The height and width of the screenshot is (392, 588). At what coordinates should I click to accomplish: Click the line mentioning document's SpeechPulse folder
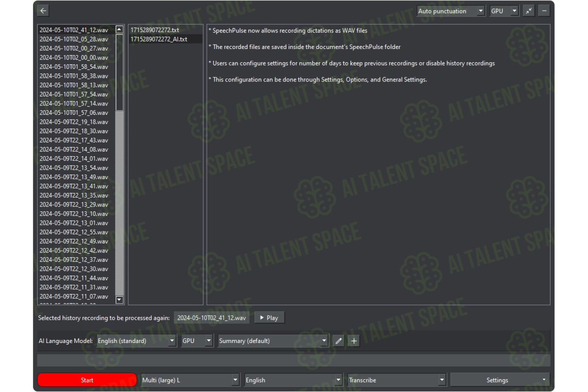coord(305,47)
